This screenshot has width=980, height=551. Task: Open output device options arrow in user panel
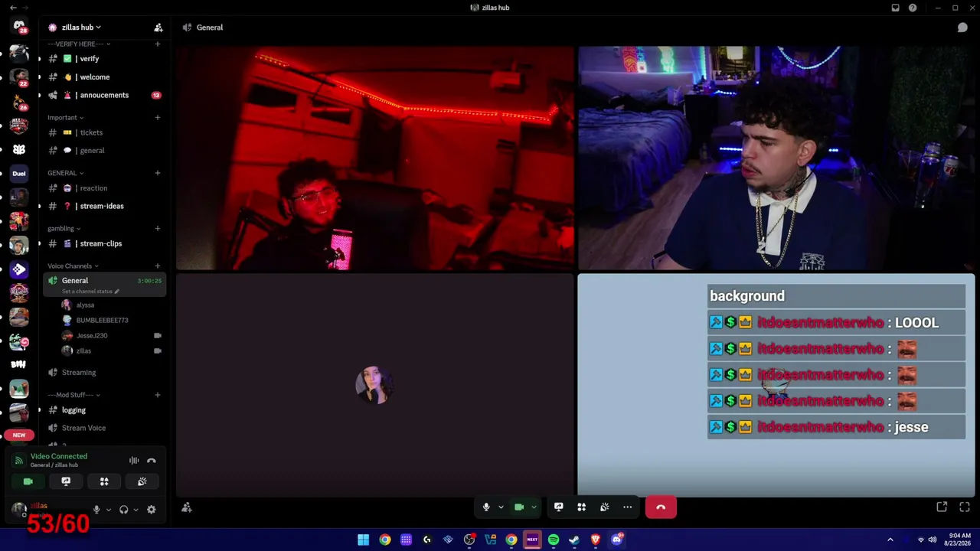click(136, 510)
